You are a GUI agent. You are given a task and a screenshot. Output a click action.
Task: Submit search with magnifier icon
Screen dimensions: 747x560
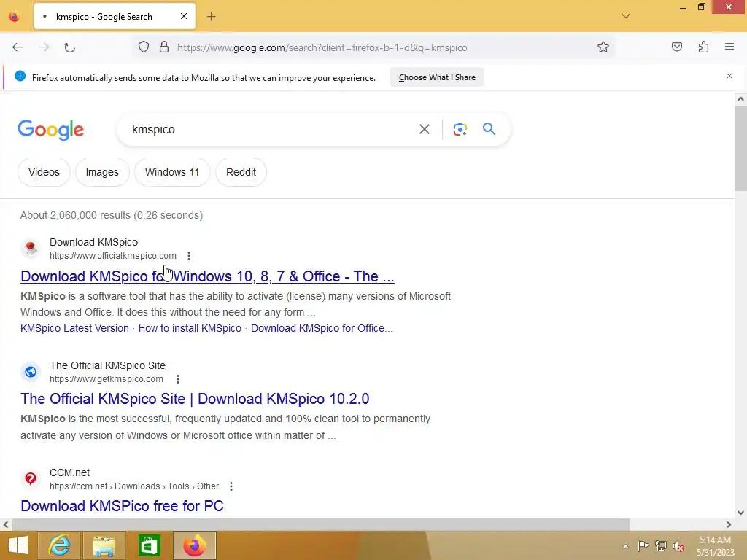click(x=489, y=128)
